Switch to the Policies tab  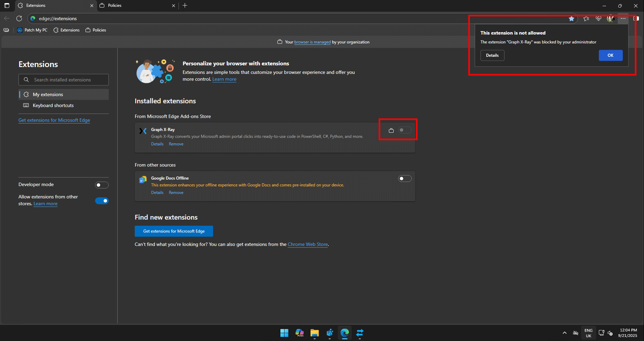click(135, 5)
